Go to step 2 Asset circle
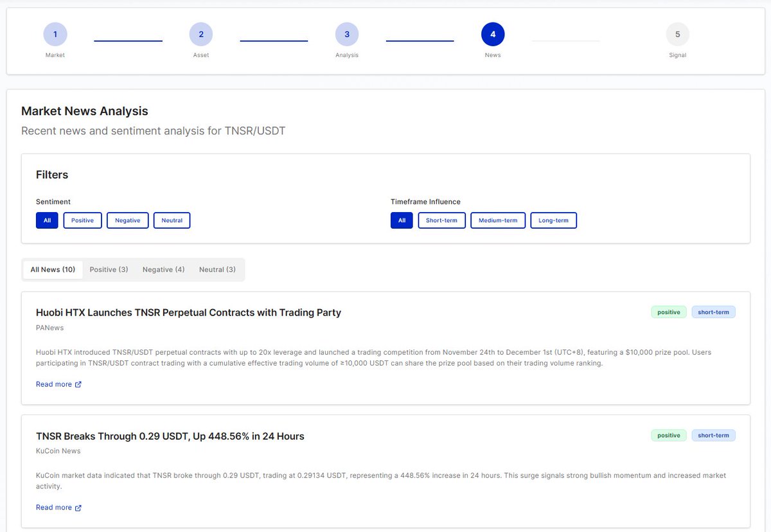This screenshot has height=532, width=771. click(x=201, y=35)
